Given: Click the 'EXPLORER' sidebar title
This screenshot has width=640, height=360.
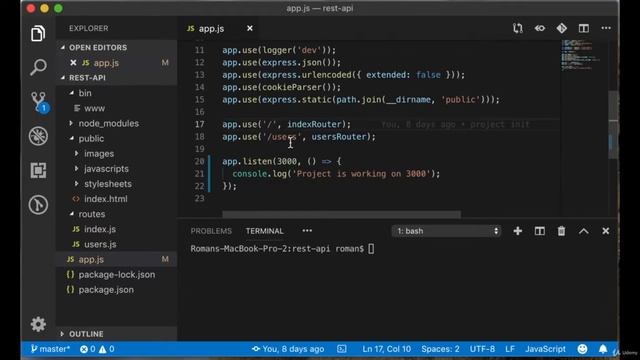Looking at the screenshot, I should point(89,28).
